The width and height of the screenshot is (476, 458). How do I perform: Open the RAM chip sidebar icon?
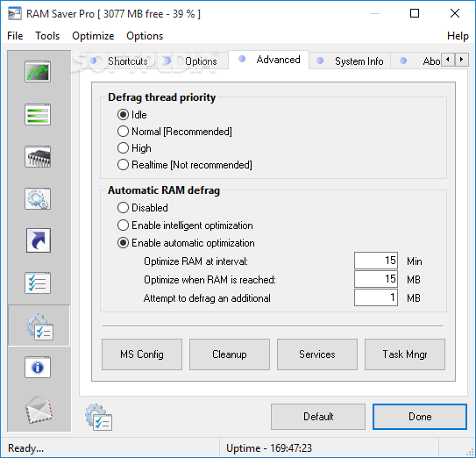38,156
